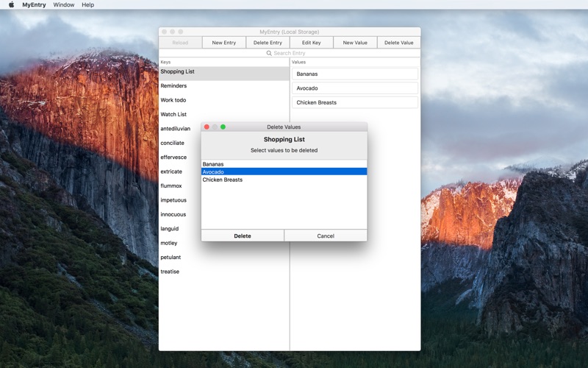Click the Delete Entry toolbar button
588x368 pixels.
(268, 43)
